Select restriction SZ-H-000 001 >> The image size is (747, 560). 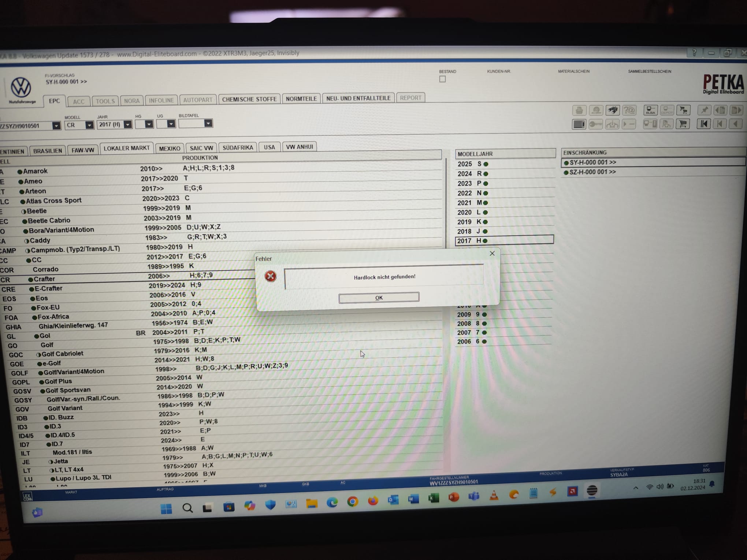[653, 172]
